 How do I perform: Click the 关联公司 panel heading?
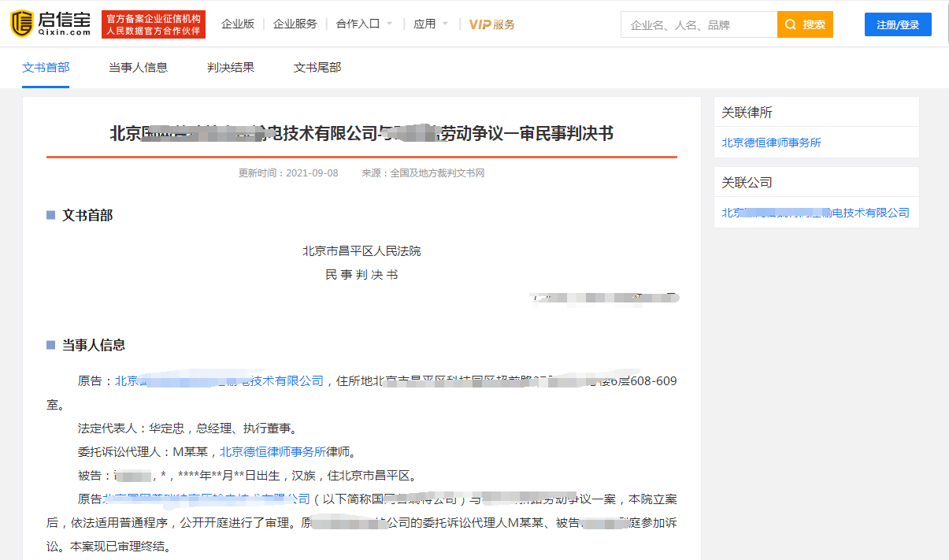[x=747, y=182]
